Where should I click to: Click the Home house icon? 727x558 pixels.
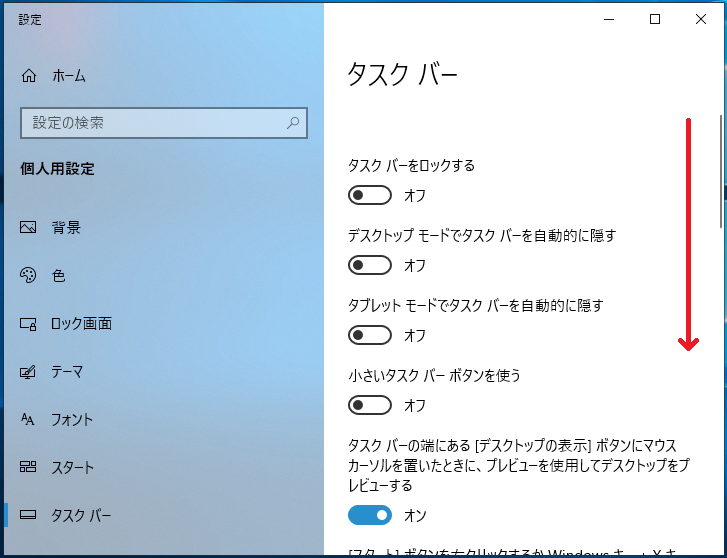tap(29, 75)
